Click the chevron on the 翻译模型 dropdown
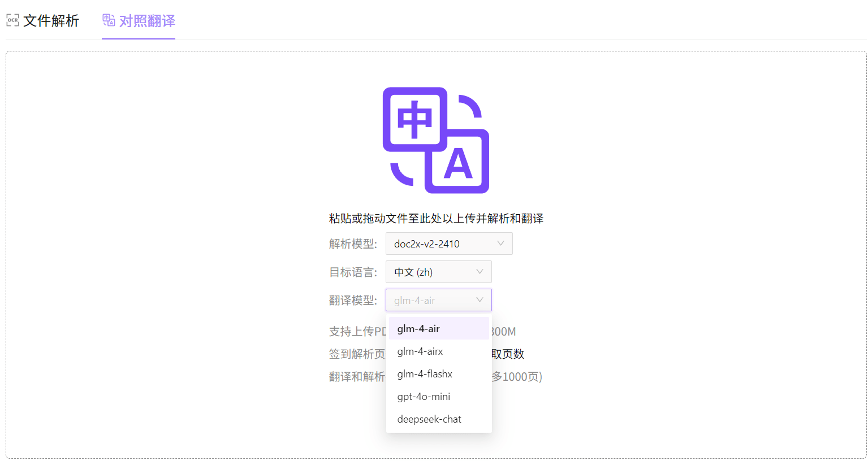Image resolution: width=868 pixels, height=461 pixels. point(480,300)
